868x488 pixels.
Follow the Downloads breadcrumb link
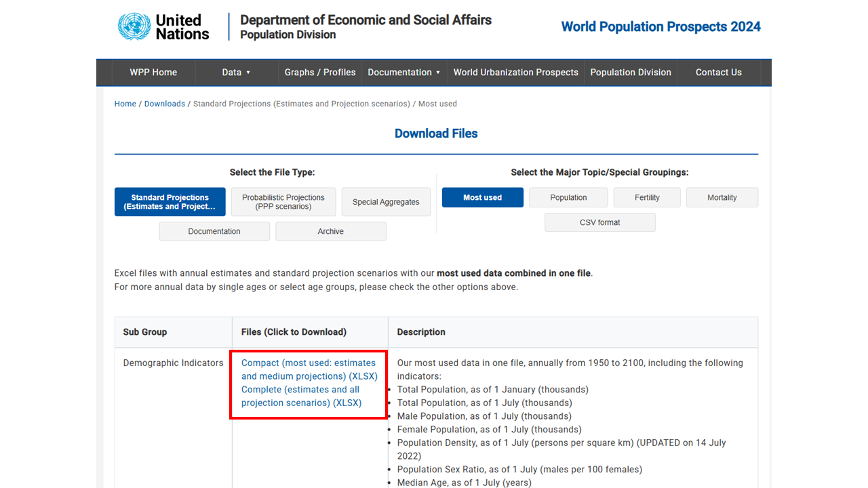(165, 104)
